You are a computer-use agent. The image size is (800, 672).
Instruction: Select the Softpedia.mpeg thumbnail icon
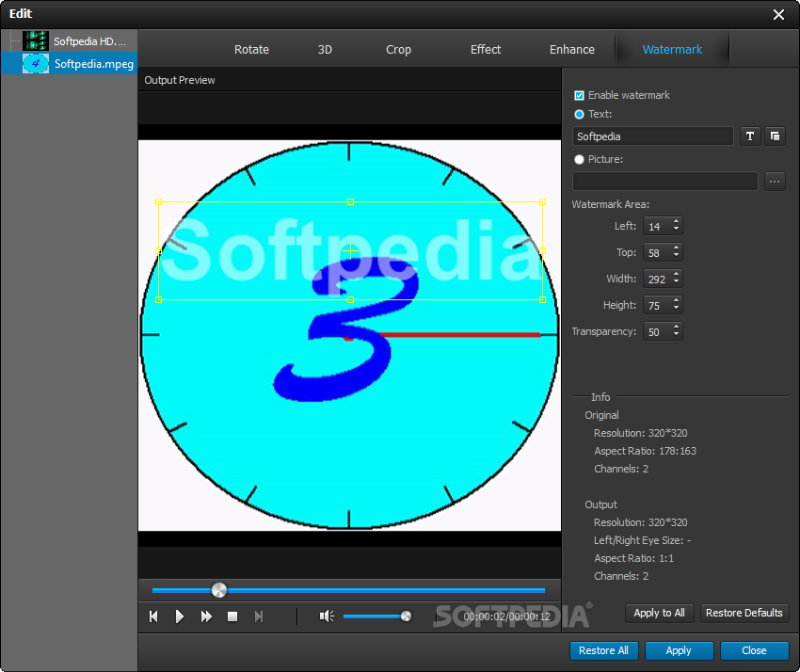tap(36, 63)
